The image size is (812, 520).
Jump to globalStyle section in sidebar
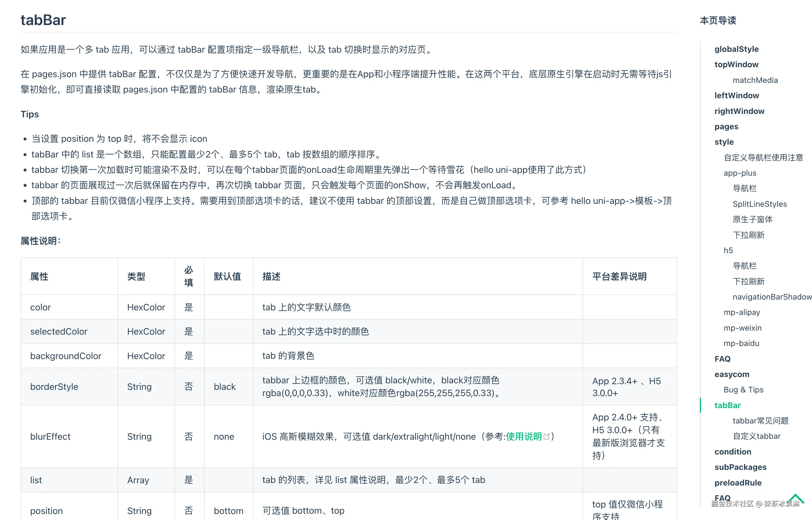pyautogui.click(x=736, y=49)
